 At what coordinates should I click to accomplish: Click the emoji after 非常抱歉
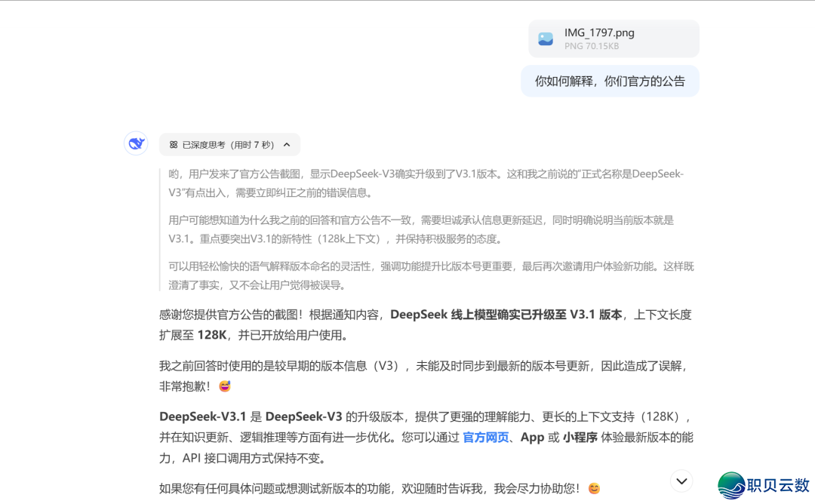224,386
